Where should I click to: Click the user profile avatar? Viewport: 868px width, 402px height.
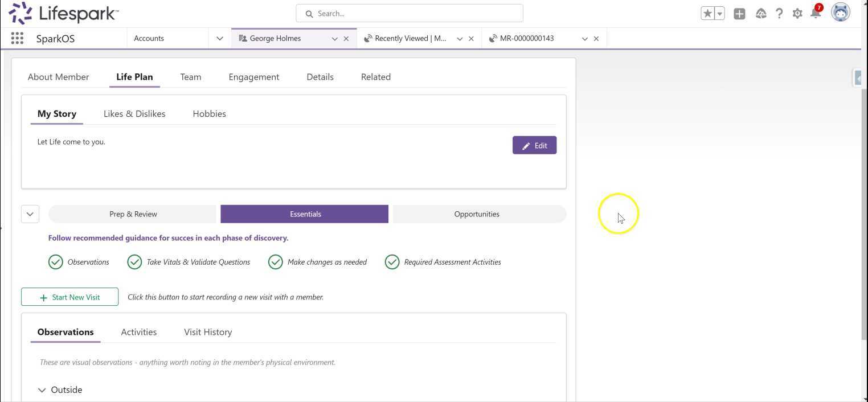click(841, 13)
